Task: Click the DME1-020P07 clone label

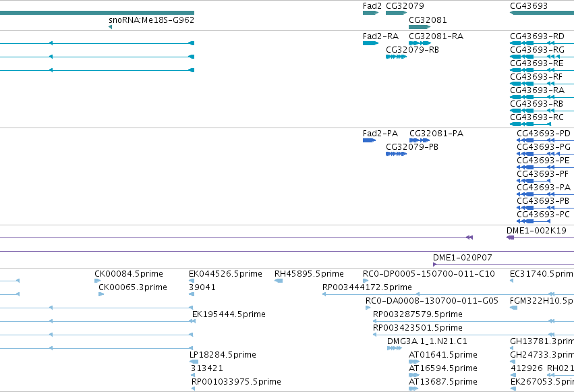Action: pos(462,258)
